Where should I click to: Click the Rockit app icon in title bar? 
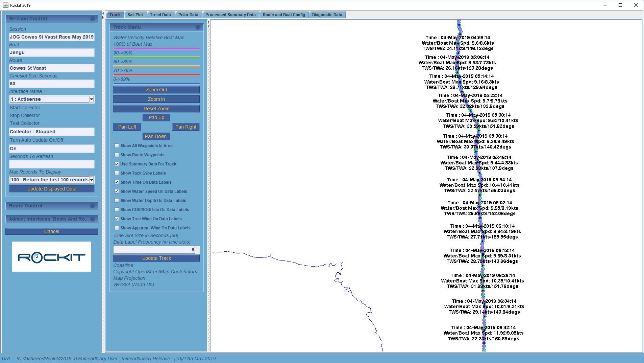tap(5, 5)
